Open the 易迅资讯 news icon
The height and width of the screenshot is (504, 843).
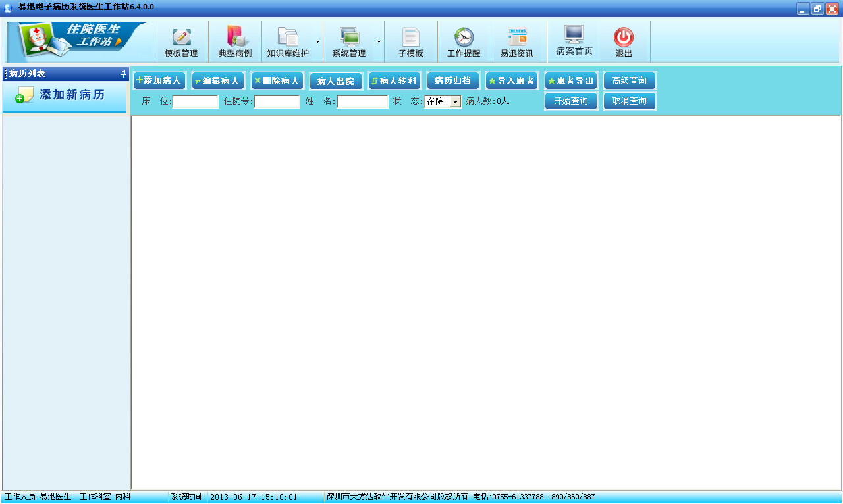(517, 38)
